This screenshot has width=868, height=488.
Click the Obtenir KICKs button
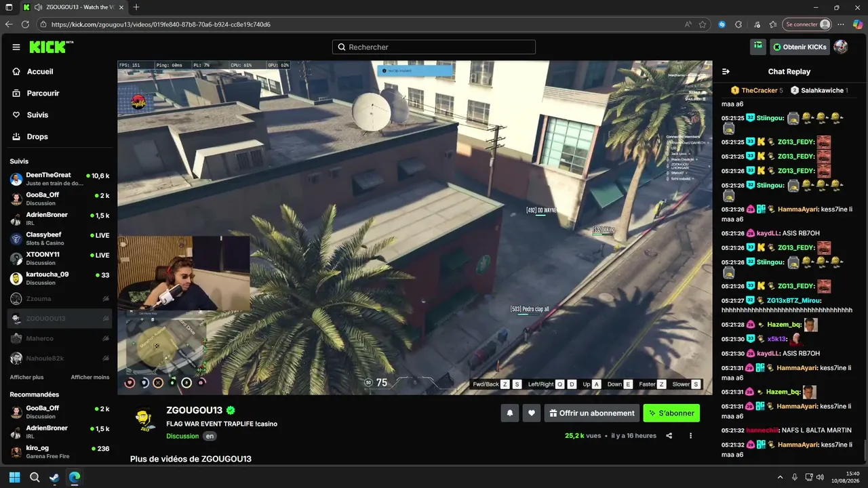tap(800, 47)
